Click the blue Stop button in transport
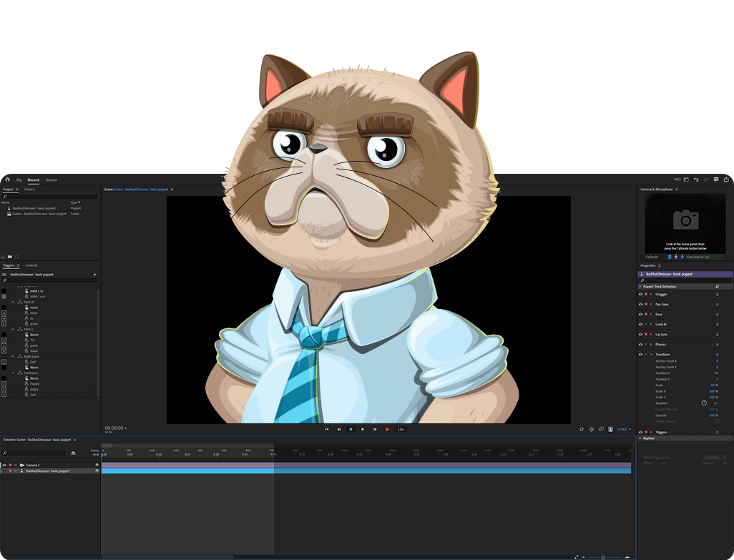The width and height of the screenshot is (734, 560). pyautogui.click(x=351, y=429)
